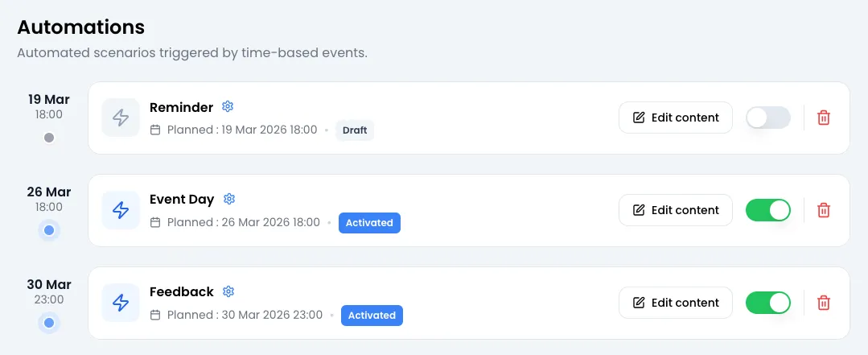Delete the Event Day automation
The height and width of the screenshot is (355, 868).
(x=824, y=210)
